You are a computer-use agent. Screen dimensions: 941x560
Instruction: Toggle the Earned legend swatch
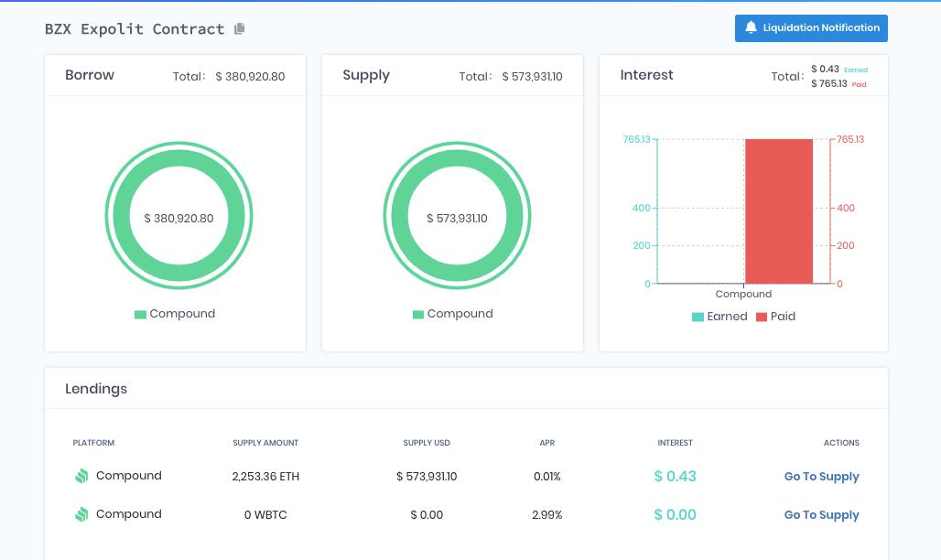point(698,317)
